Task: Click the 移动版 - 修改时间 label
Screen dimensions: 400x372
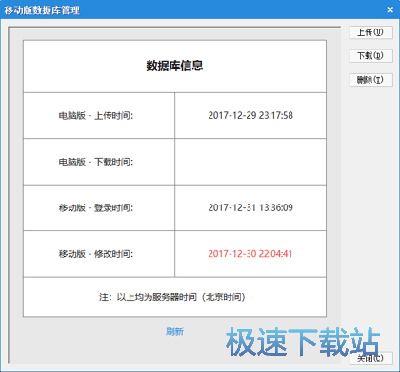Action: 96,254
